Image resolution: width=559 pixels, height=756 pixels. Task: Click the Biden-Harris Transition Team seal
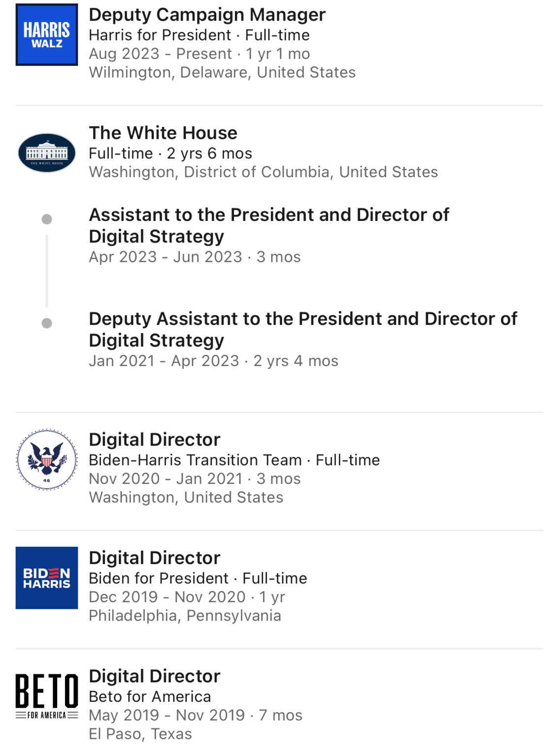pyautogui.click(x=47, y=459)
